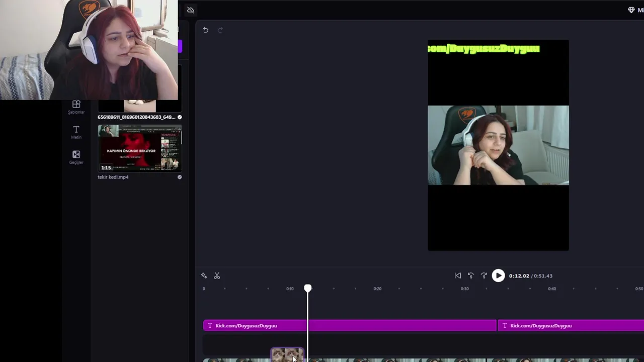Click the 656189611_816960120843683 file name
The image size is (644, 362).
click(x=136, y=117)
